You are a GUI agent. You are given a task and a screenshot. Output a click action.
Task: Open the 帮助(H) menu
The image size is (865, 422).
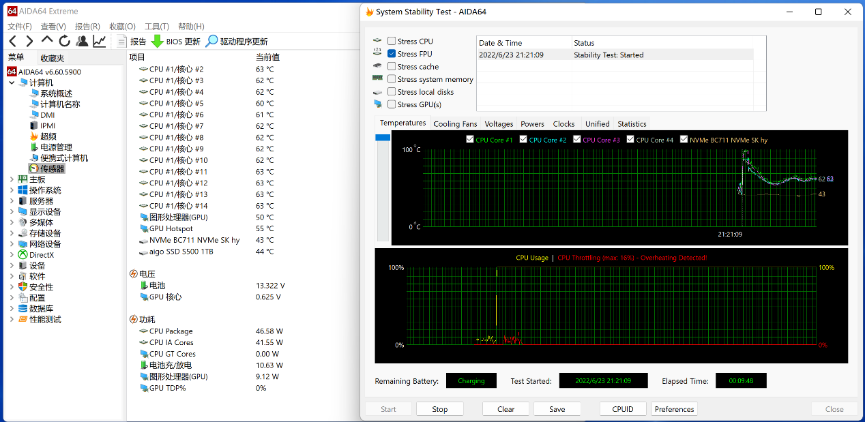[x=191, y=26]
